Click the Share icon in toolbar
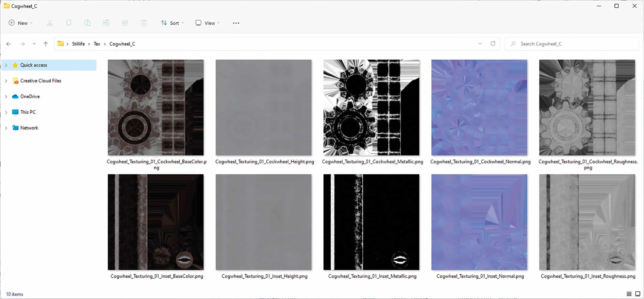The height and width of the screenshot is (299, 644). coord(125,23)
